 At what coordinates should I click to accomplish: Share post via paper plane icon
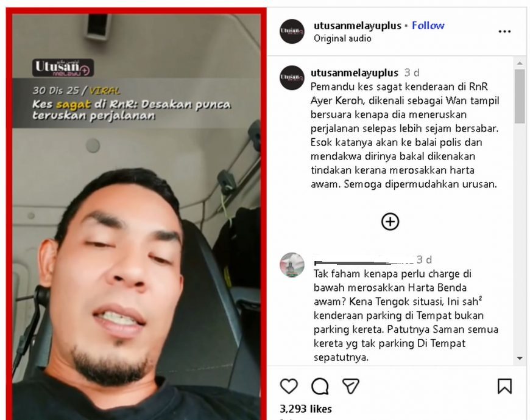(x=350, y=386)
